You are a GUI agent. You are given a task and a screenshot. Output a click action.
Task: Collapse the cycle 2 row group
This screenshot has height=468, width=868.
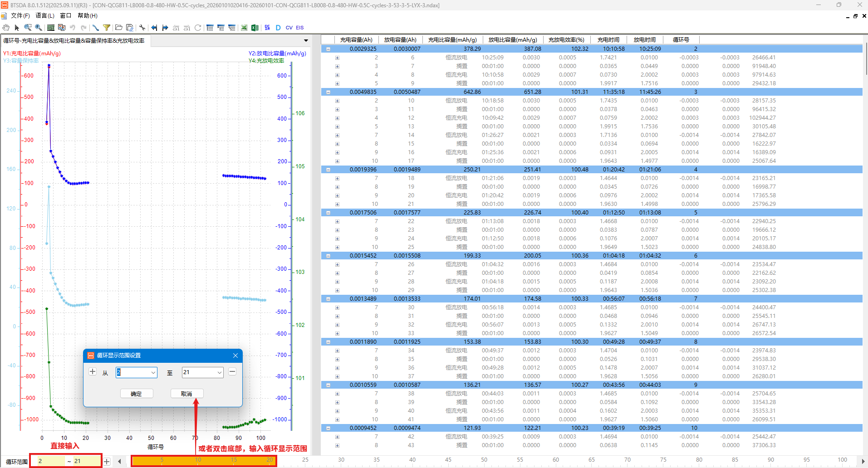pos(328,49)
